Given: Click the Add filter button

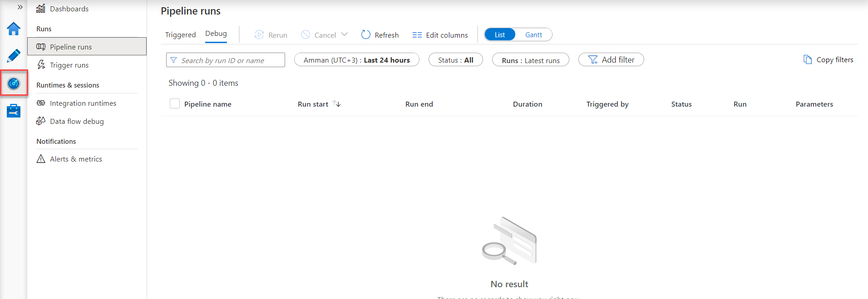Looking at the screenshot, I should (611, 60).
